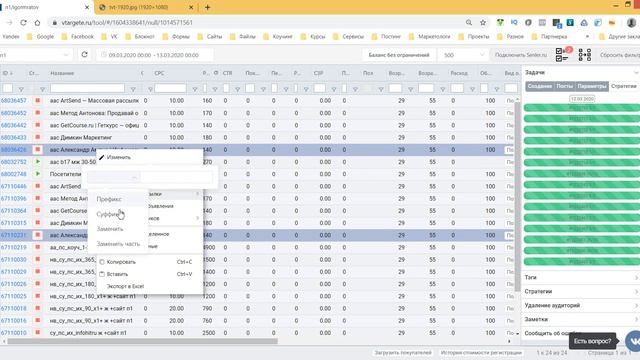Focus the browser address bar URL
640x360 pixels.
click(127, 23)
